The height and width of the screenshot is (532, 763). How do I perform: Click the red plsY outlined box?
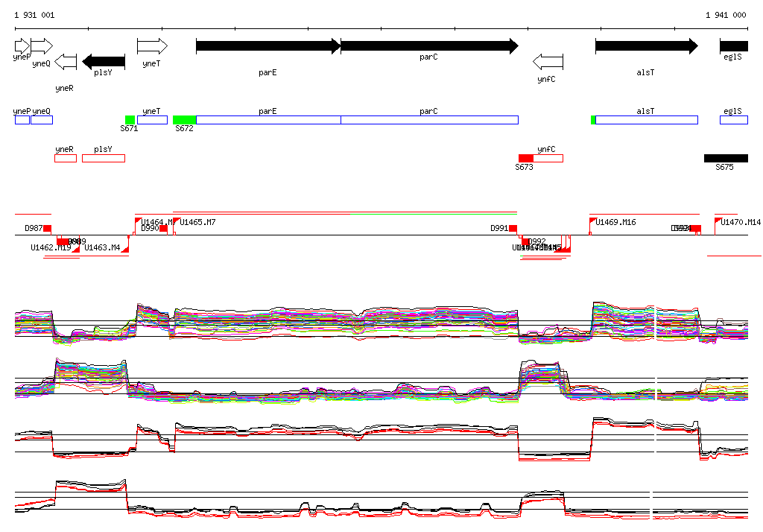pos(104,158)
